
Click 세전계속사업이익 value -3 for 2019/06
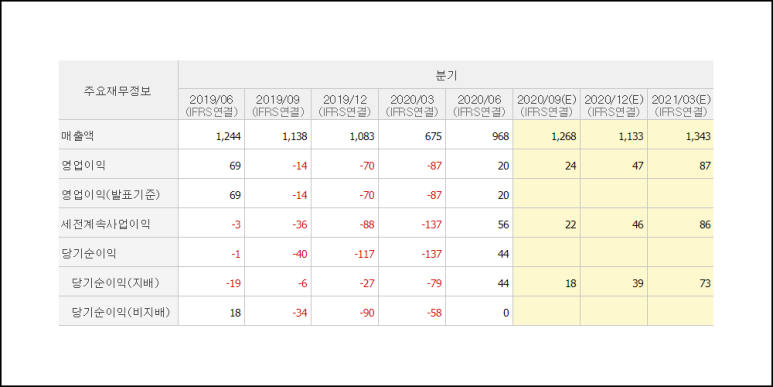point(236,225)
